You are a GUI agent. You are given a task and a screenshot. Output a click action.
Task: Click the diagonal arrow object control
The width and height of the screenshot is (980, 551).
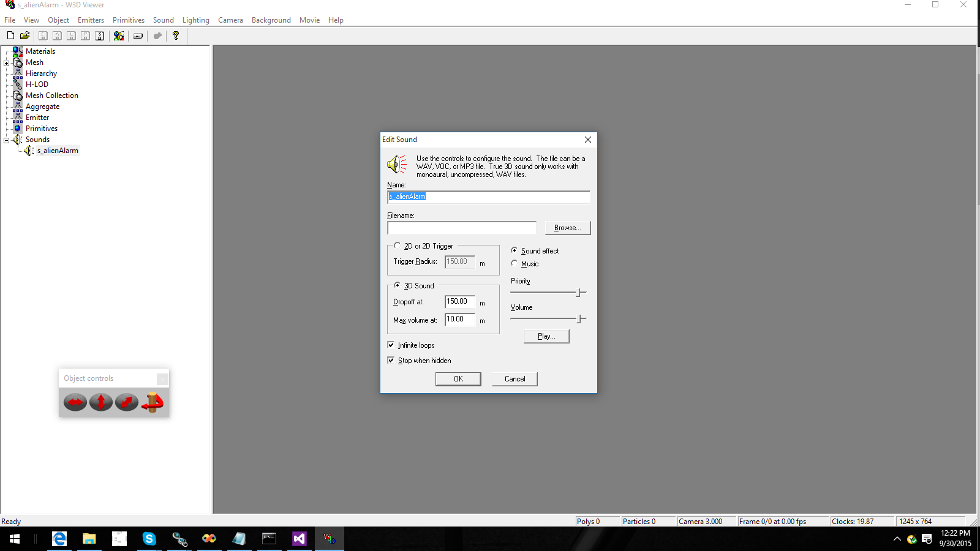(x=127, y=402)
